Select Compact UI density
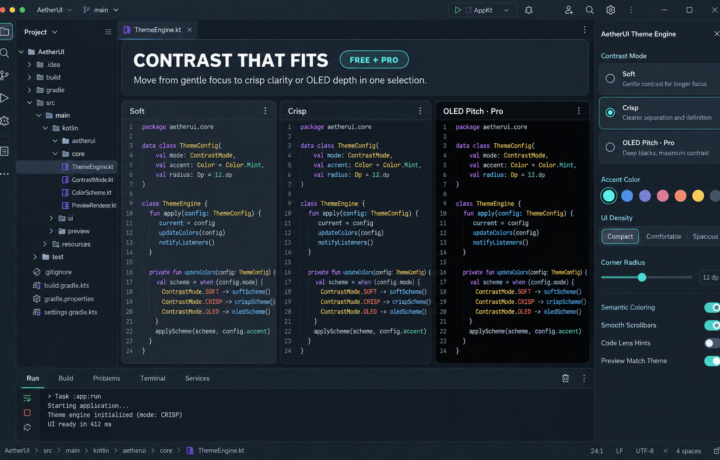The height and width of the screenshot is (460, 720). (x=620, y=236)
